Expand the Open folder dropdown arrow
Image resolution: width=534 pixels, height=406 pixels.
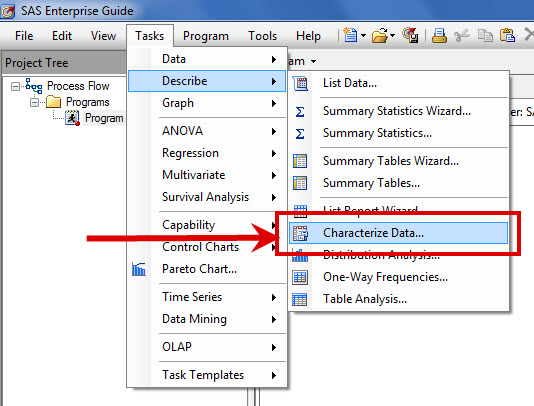click(392, 35)
